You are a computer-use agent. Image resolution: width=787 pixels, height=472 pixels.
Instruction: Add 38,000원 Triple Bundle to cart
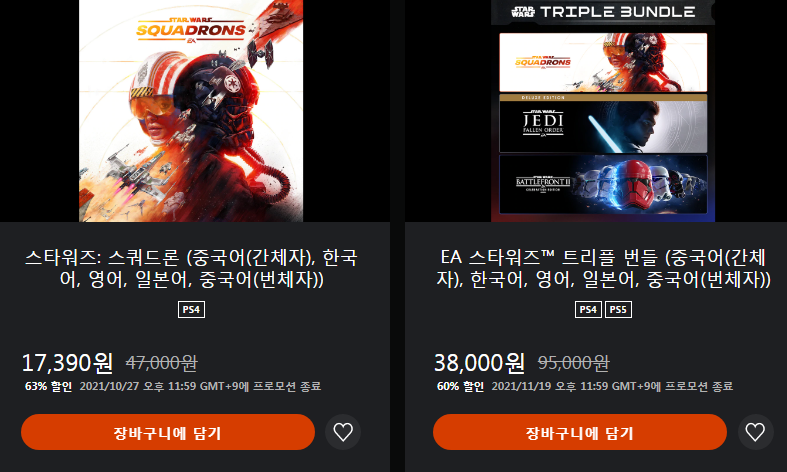pos(580,432)
